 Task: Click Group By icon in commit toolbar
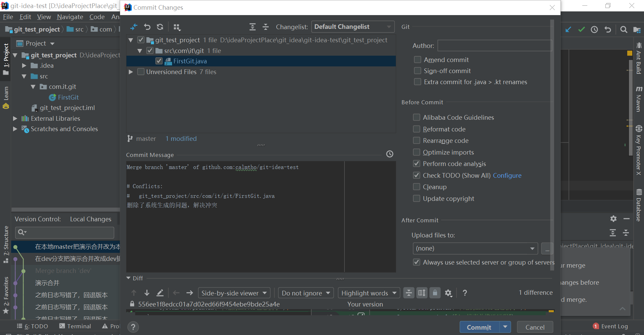point(177,27)
